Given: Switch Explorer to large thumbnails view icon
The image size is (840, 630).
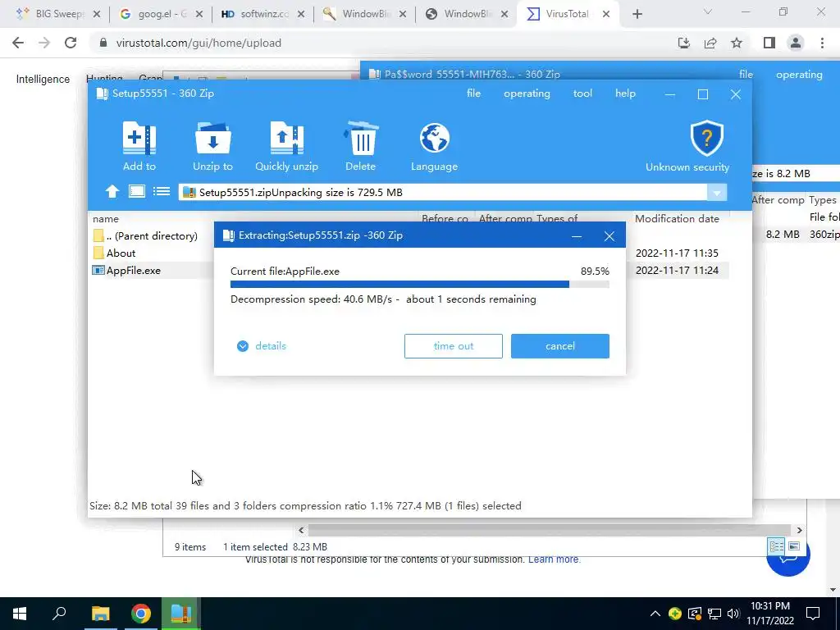Looking at the screenshot, I should click(x=794, y=546).
